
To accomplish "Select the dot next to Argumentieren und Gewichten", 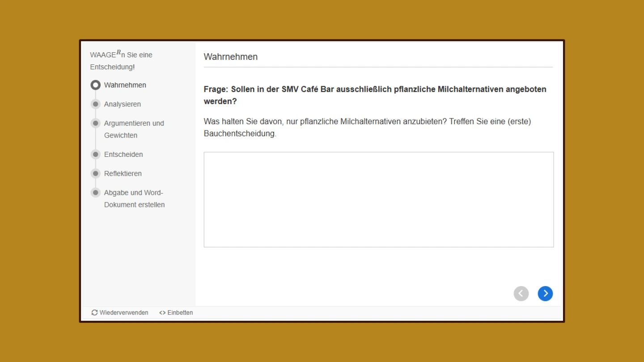I will (x=96, y=123).
